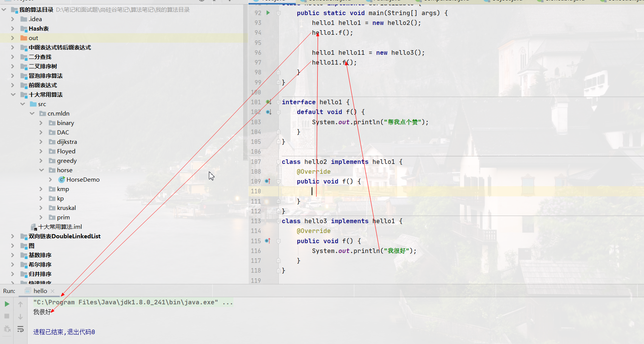Expand the 双向链表DoubleLinkedList module
Screen dimensions: 644x344
(12, 236)
